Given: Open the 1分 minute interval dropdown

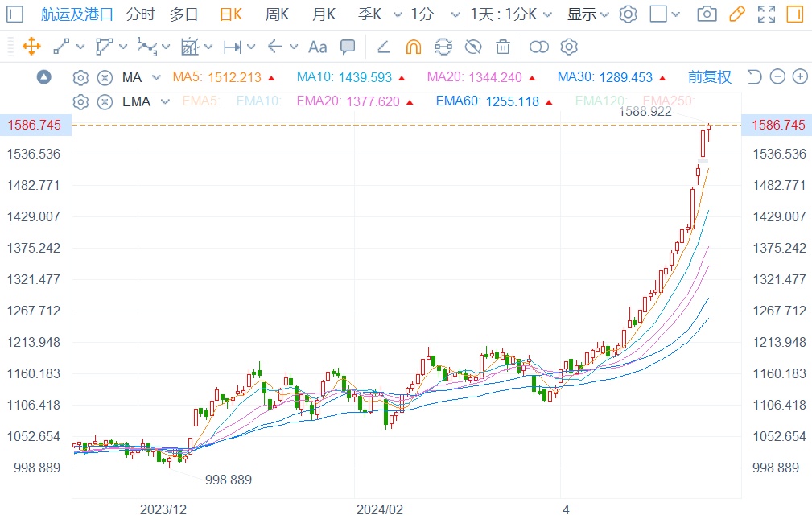Looking at the screenshot, I should [x=435, y=14].
